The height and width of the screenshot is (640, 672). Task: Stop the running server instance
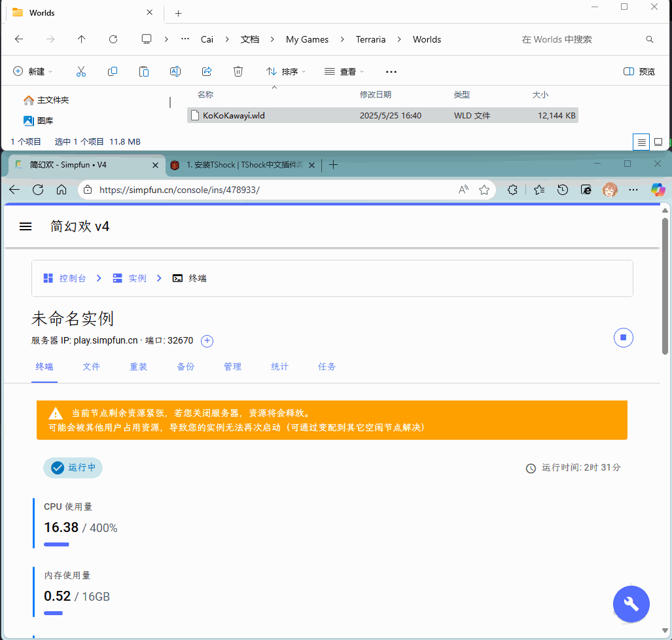click(624, 338)
